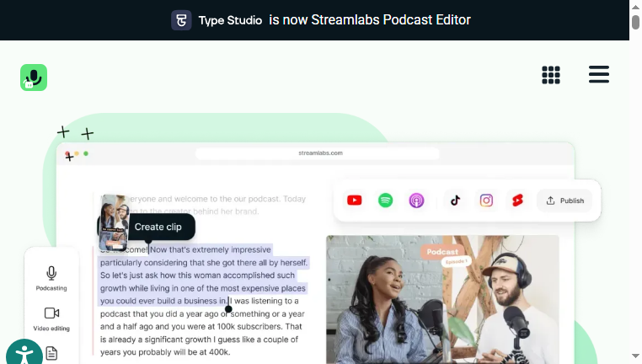Click the text 'podcast that you did a year ago'
Image resolution: width=642 pixels, height=364 pixels.
point(160,313)
